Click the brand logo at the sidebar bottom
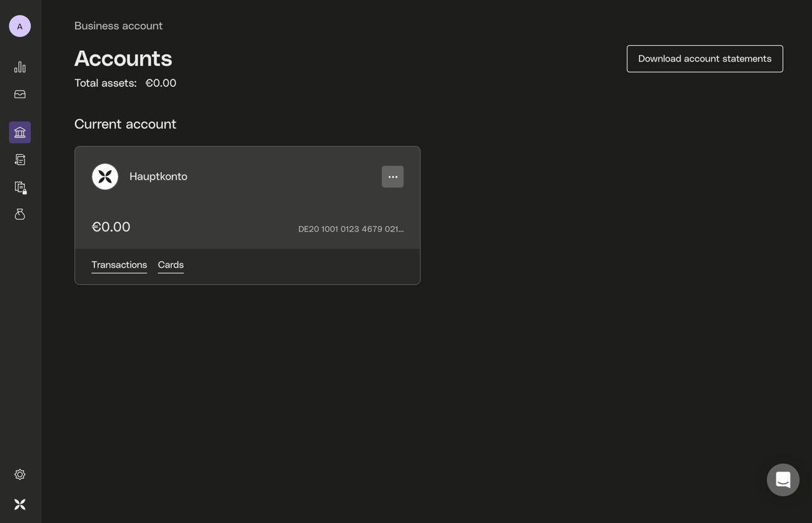The height and width of the screenshot is (523, 812). coord(20,505)
